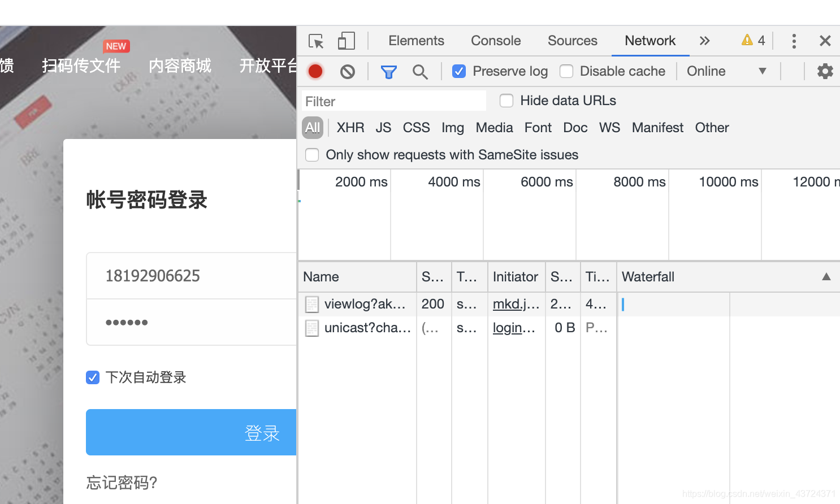Filter requests by Doc

click(x=575, y=128)
